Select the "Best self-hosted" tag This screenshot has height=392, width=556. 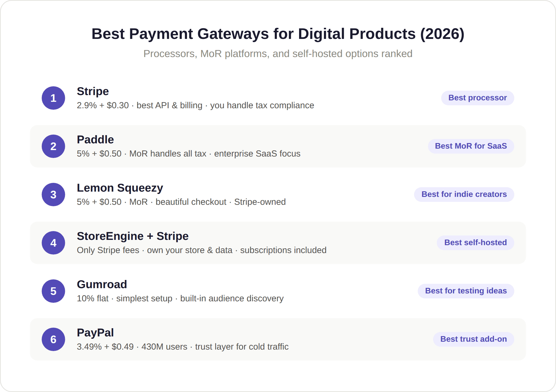tap(476, 243)
